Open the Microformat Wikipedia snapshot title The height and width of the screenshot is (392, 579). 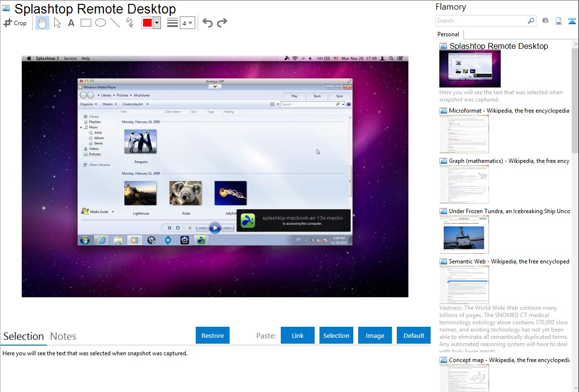[x=509, y=111]
